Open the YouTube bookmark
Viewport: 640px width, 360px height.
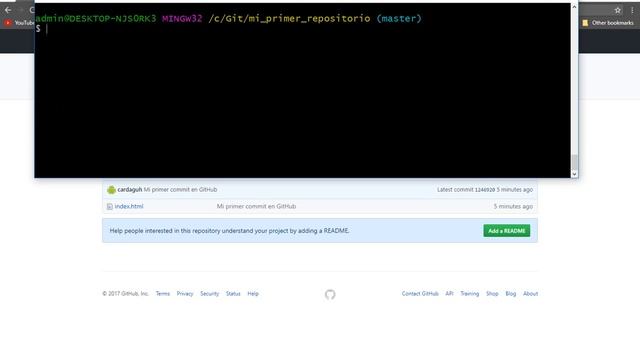[19, 23]
